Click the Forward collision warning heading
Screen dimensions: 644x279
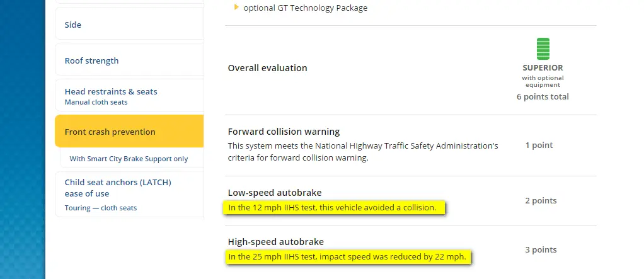coord(284,132)
